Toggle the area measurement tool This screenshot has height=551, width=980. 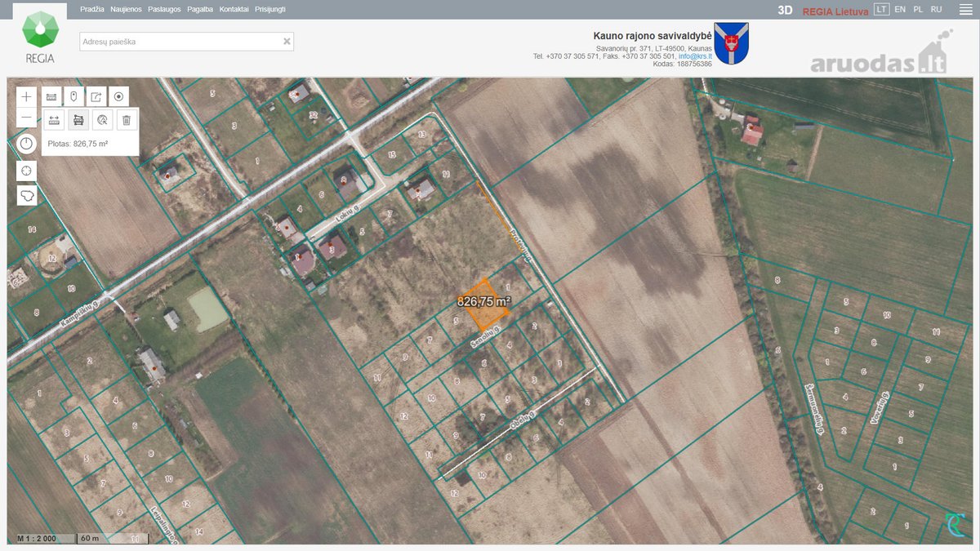[78, 120]
